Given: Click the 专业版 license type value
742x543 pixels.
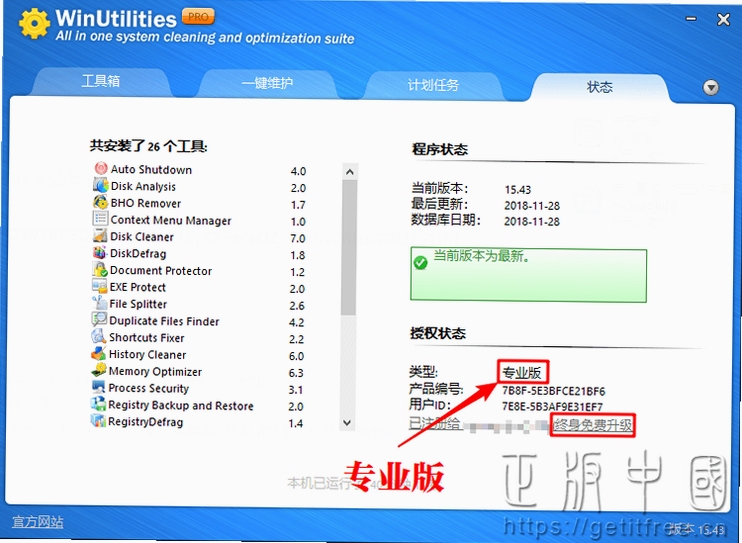Looking at the screenshot, I should [x=522, y=373].
